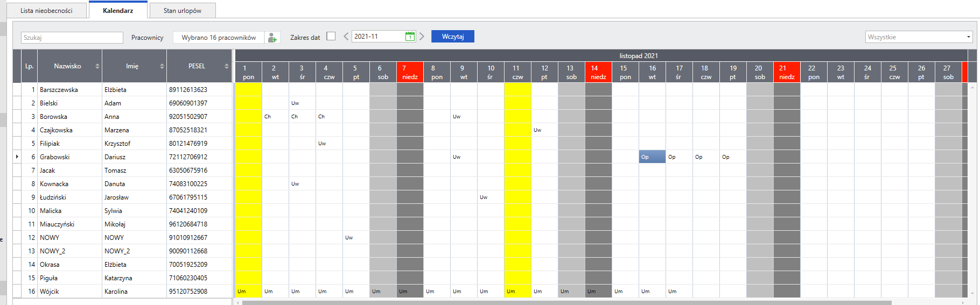Click the Szukaj search field
The height and width of the screenshot is (305, 980).
click(72, 37)
